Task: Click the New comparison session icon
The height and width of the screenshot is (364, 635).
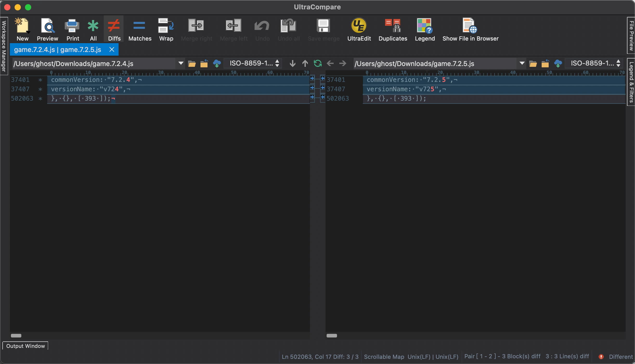Action: click(x=22, y=26)
